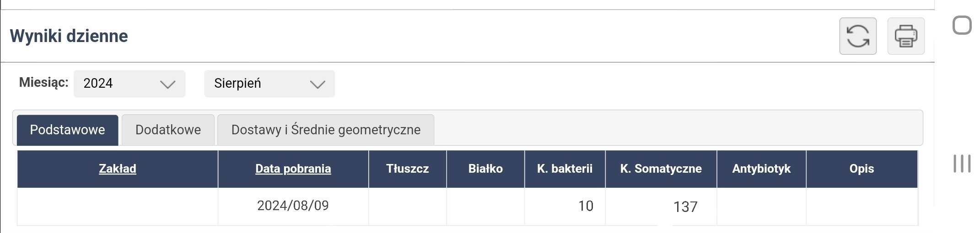Screen dimensions: 980x233
Task: Click the print results icon
Action: pyautogui.click(x=905, y=36)
